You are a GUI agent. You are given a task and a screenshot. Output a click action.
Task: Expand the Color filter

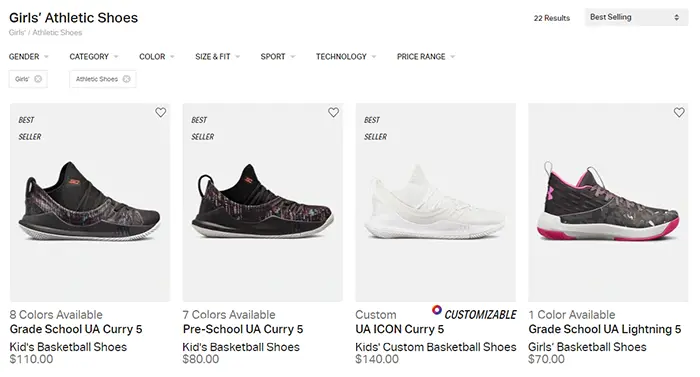coord(157,57)
